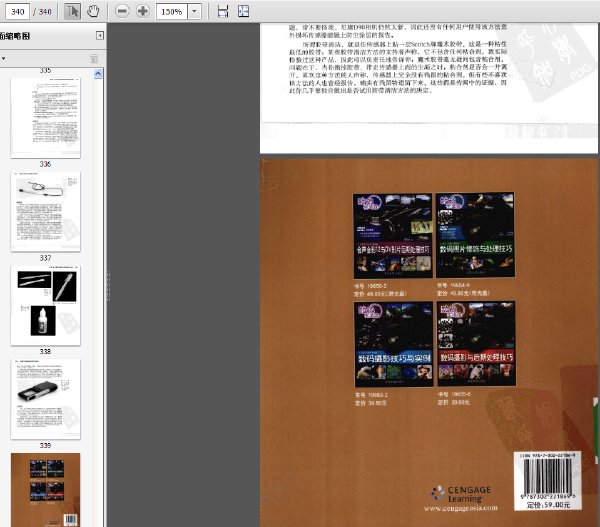Select the page 336 thumbnail with cable
The height and width of the screenshot is (527, 600).
(46, 211)
